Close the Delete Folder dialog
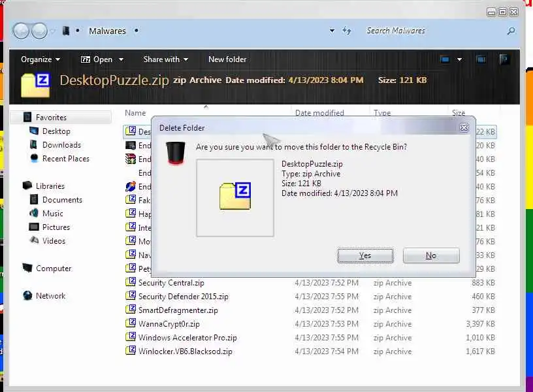 [464, 127]
